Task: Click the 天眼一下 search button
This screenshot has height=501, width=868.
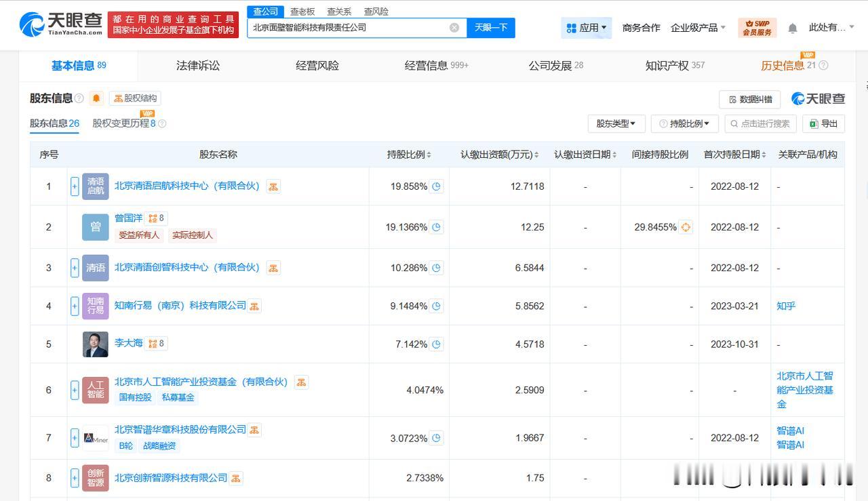Action: (491, 28)
